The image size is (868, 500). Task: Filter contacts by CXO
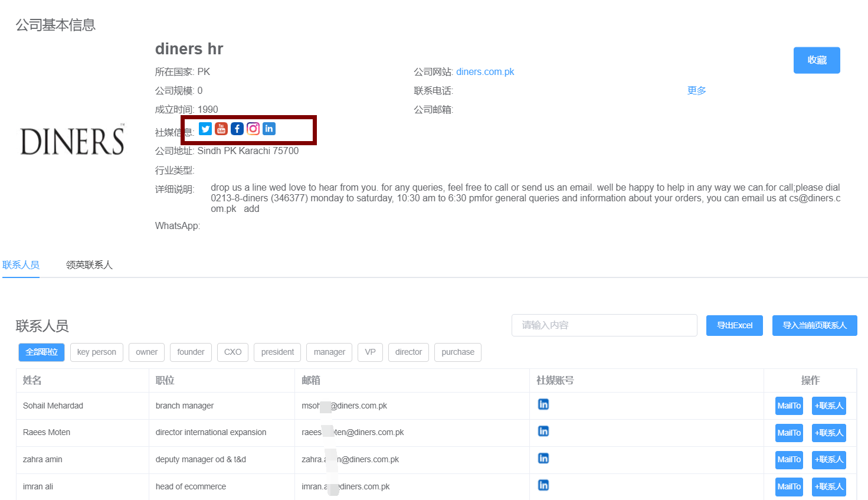(x=233, y=352)
